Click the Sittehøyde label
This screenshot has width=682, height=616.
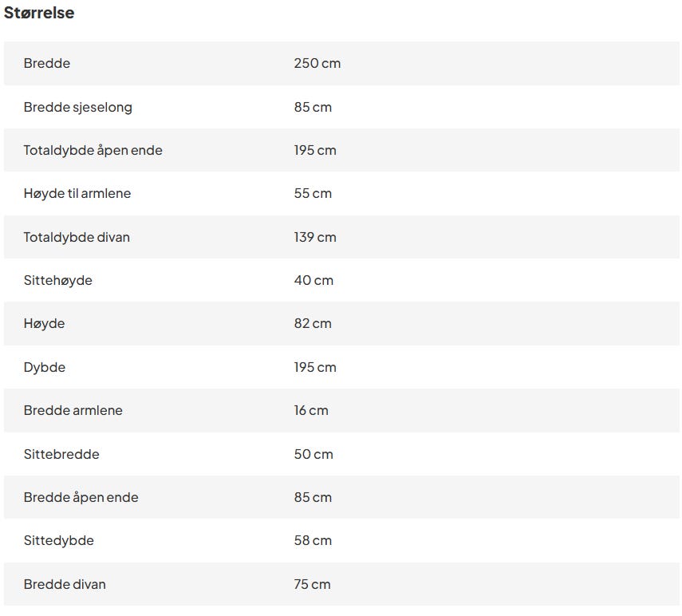[57, 280]
